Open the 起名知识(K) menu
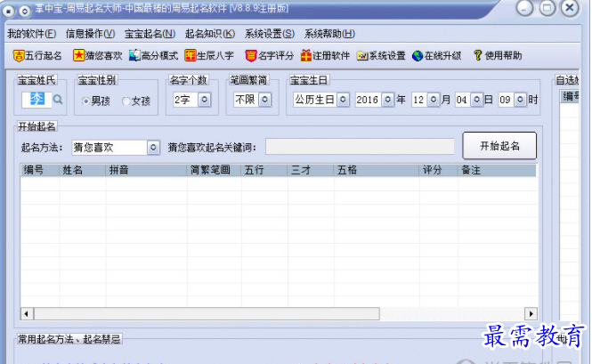This screenshot has width=592, height=364. pos(210,34)
